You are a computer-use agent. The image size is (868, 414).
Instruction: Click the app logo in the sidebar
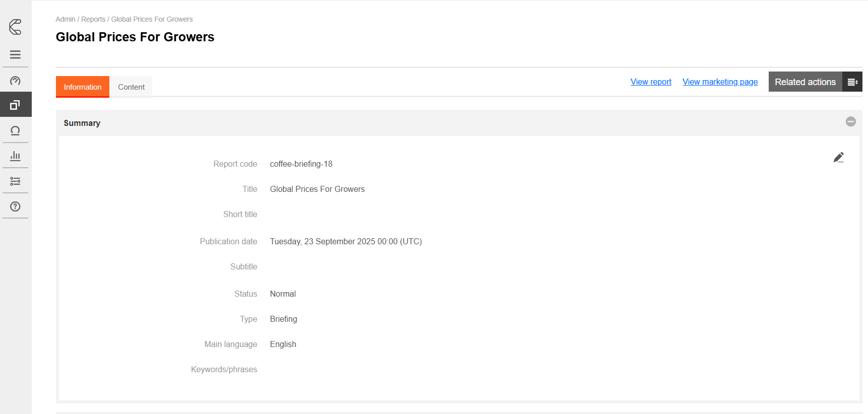15,27
